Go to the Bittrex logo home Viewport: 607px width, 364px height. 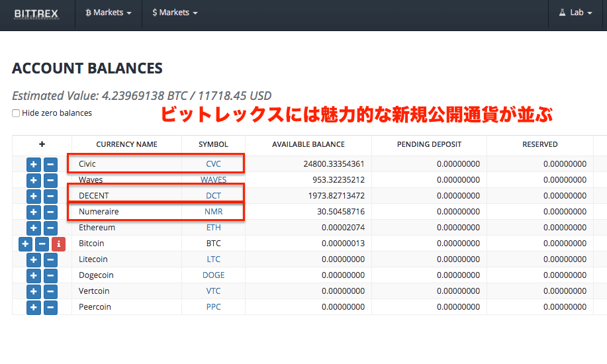click(36, 13)
